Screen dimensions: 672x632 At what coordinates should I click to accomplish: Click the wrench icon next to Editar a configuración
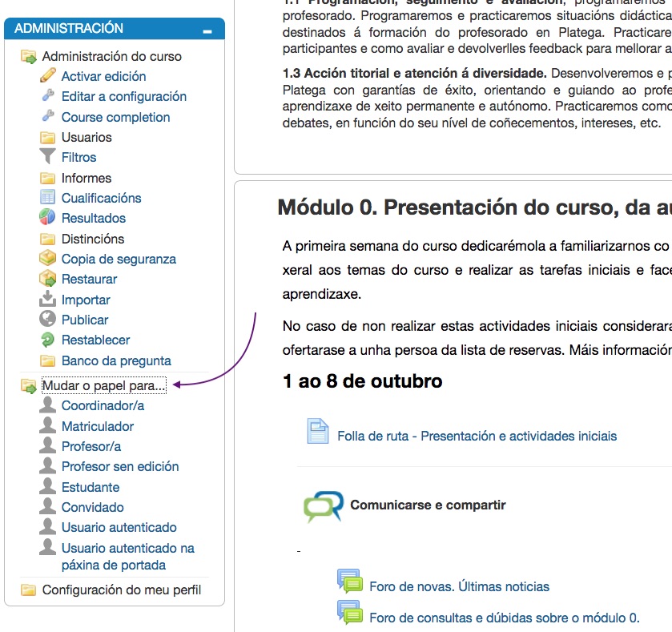pos(48,96)
